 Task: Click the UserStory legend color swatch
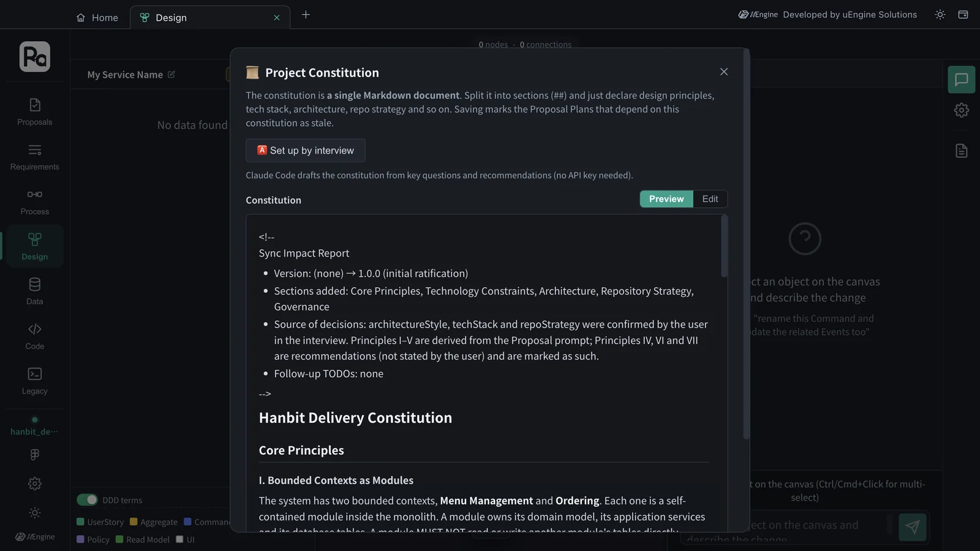click(x=80, y=522)
